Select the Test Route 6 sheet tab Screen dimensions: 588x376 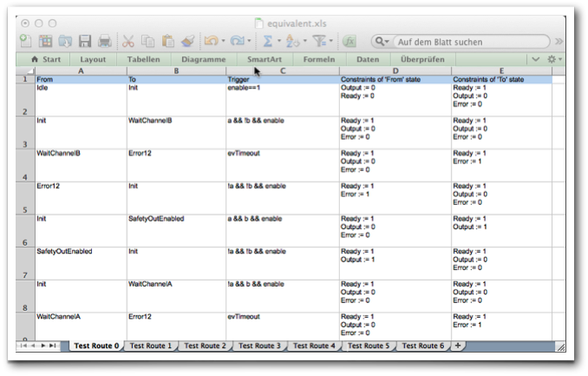coord(423,346)
